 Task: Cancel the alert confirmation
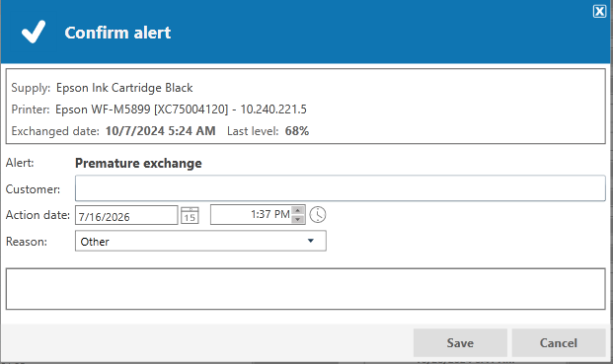point(559,343)
